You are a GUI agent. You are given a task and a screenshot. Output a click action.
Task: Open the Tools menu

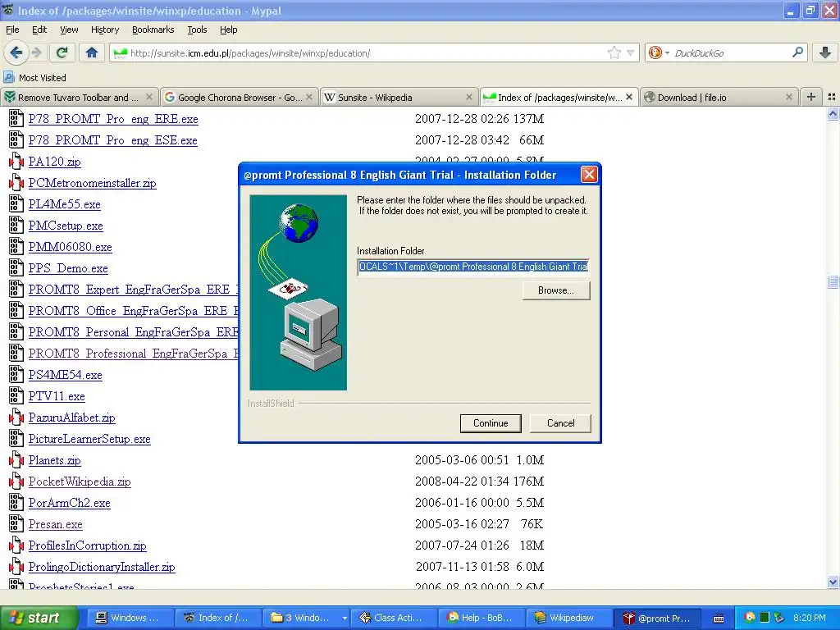(x=197, y=30)
